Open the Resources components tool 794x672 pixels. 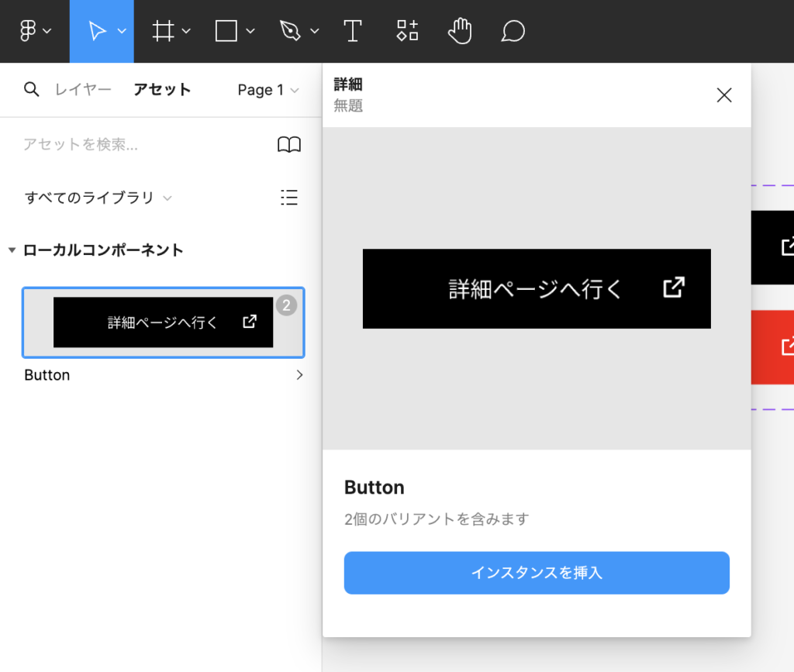(407, 31)
